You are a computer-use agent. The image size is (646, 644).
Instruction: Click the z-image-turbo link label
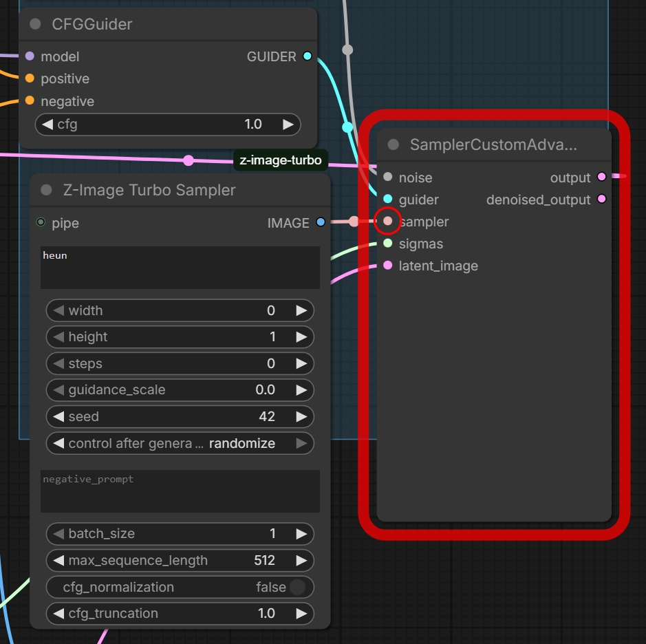click(281, 160)
